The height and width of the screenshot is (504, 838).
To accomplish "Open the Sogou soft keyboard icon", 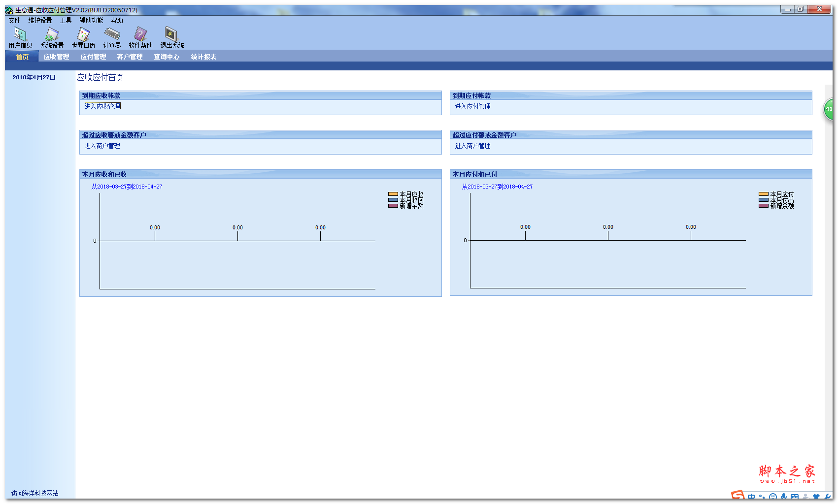I will tap(795, 497).
